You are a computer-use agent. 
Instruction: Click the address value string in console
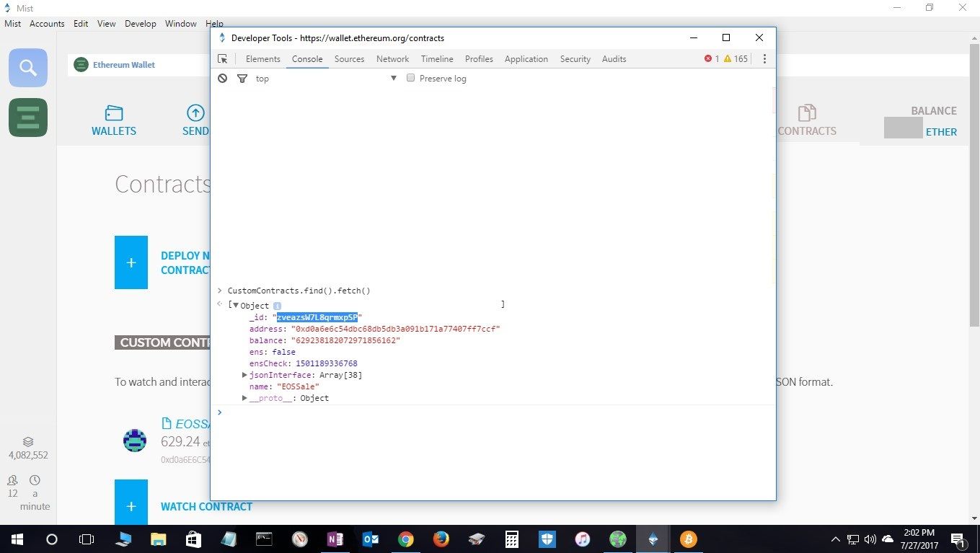[x=395, y=329]
